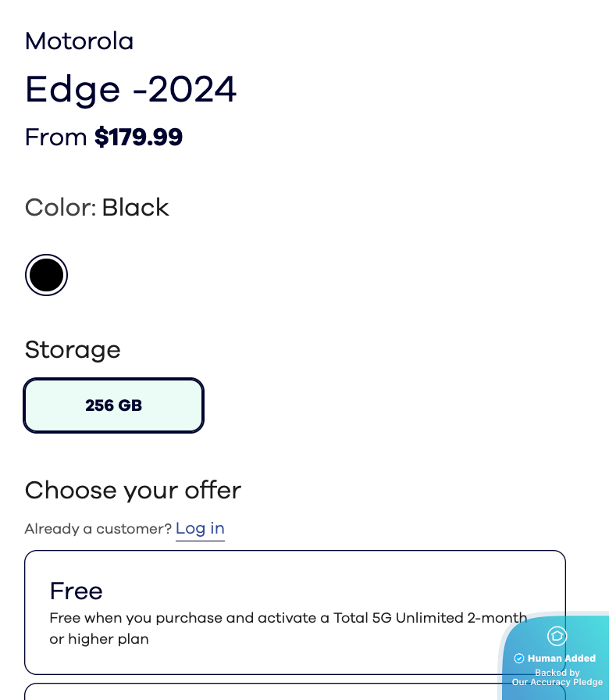Open the Log in link

[x=200, y=529]
